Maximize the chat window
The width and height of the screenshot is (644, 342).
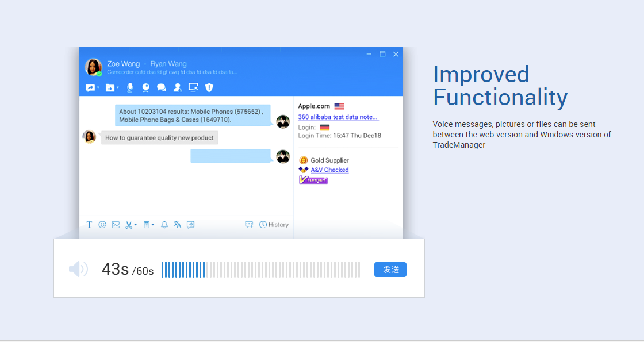point(382,54)
